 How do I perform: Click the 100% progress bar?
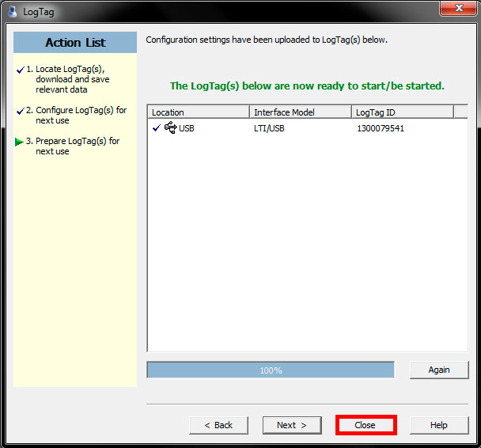tap(271, 370)
